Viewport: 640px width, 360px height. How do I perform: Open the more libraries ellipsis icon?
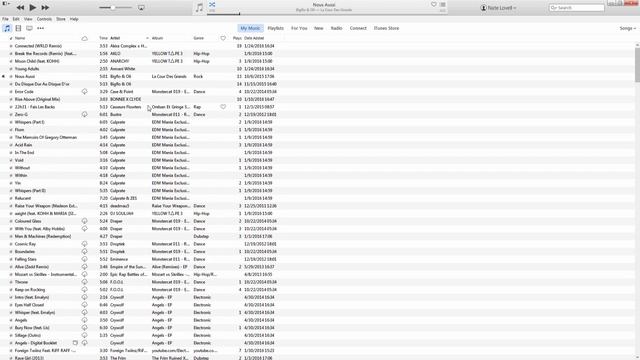(x=40, y=28)
